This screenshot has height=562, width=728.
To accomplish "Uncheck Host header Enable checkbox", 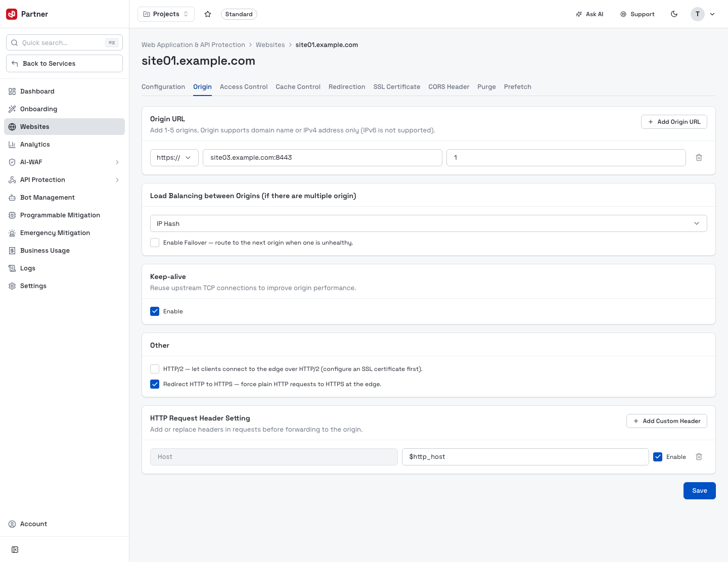I will 658,457.
